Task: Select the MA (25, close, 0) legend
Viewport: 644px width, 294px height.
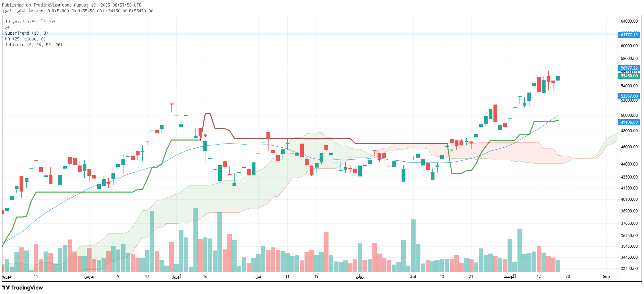Action: click(25, 39)
